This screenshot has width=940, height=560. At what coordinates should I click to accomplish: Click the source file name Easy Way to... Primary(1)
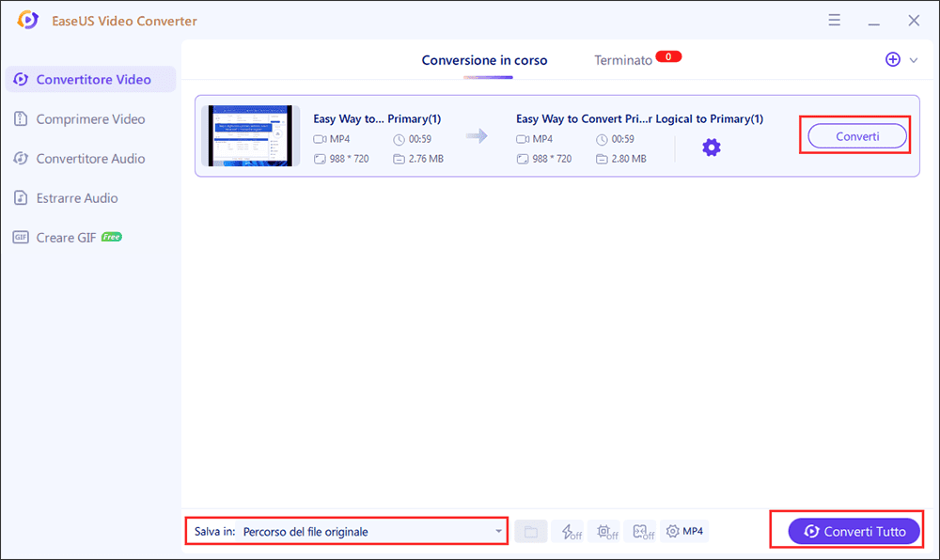(x=377, y=118)
